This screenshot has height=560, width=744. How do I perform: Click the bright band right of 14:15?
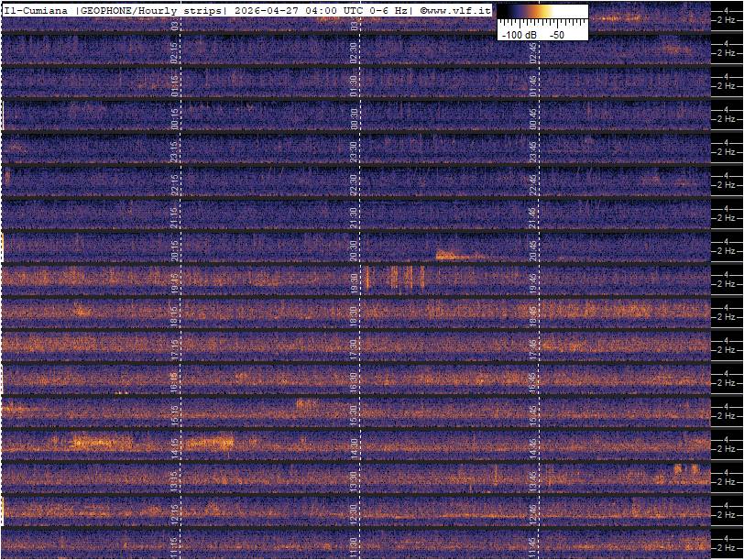209,443
